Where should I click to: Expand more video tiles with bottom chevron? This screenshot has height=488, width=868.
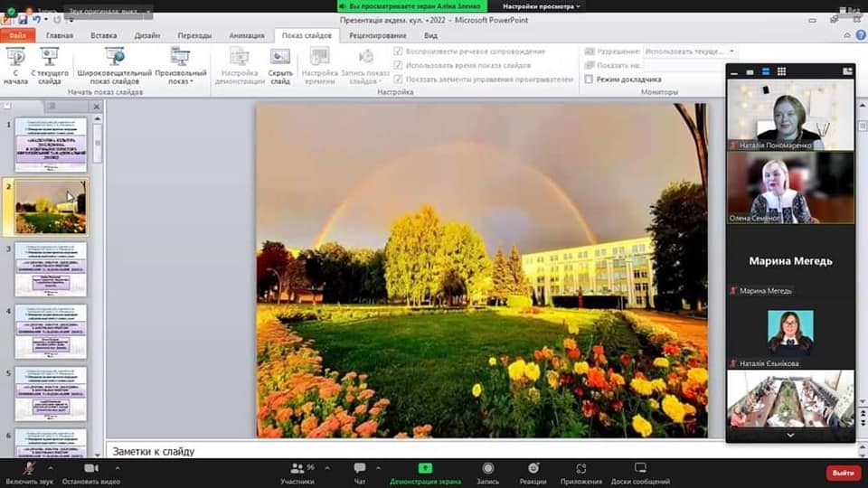[790, 435]
